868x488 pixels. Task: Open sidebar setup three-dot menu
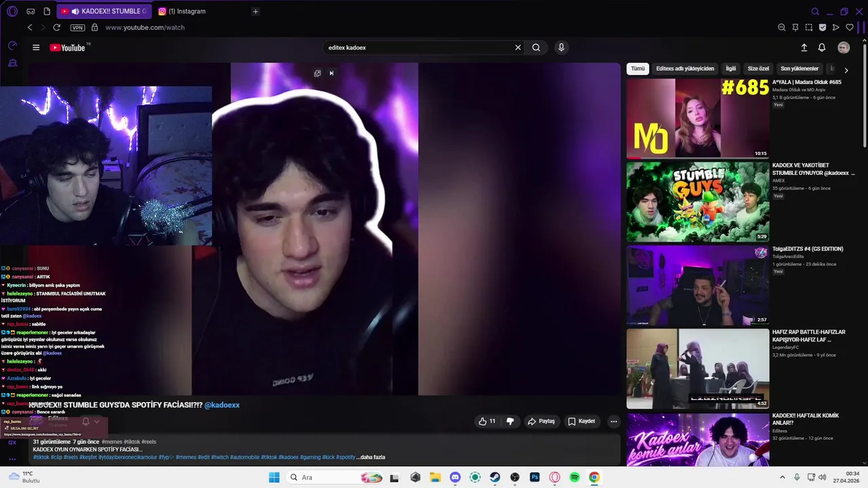(x=12, y=459)
